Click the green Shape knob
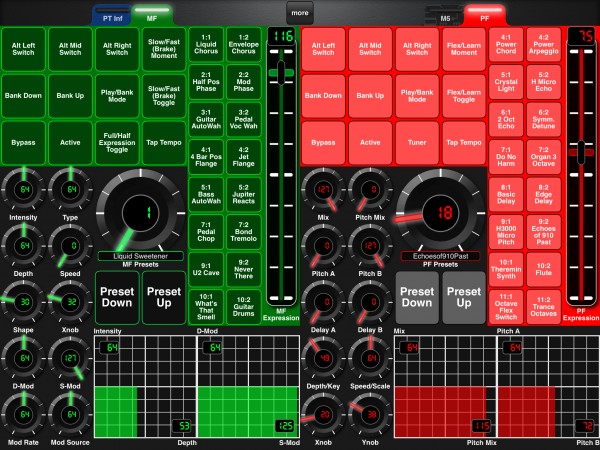The width and height of the screenshot is (600, 450). point(23,302)
